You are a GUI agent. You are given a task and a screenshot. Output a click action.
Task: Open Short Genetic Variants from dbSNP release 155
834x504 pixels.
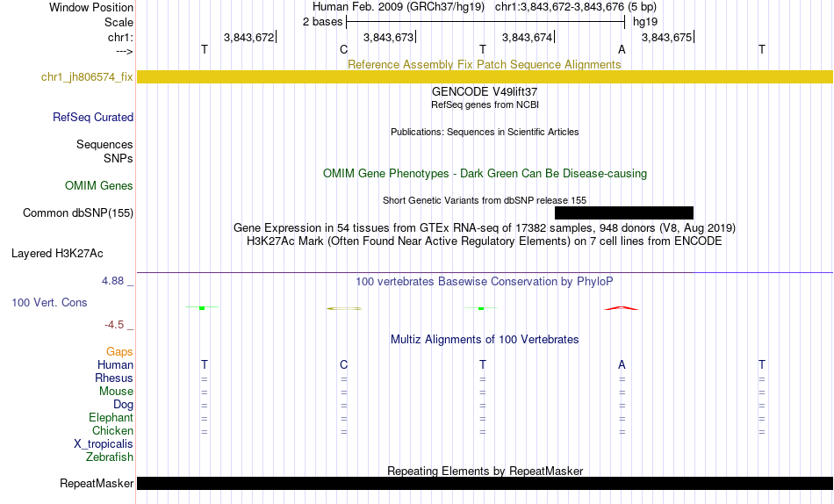click(485, 201)
